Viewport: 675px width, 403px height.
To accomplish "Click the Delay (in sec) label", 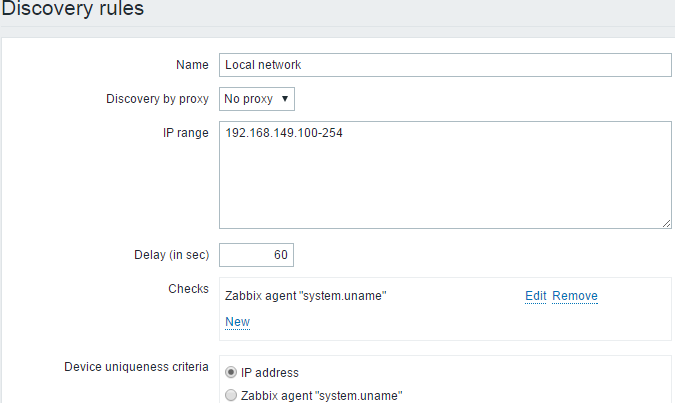I will [x=172, y=255].
